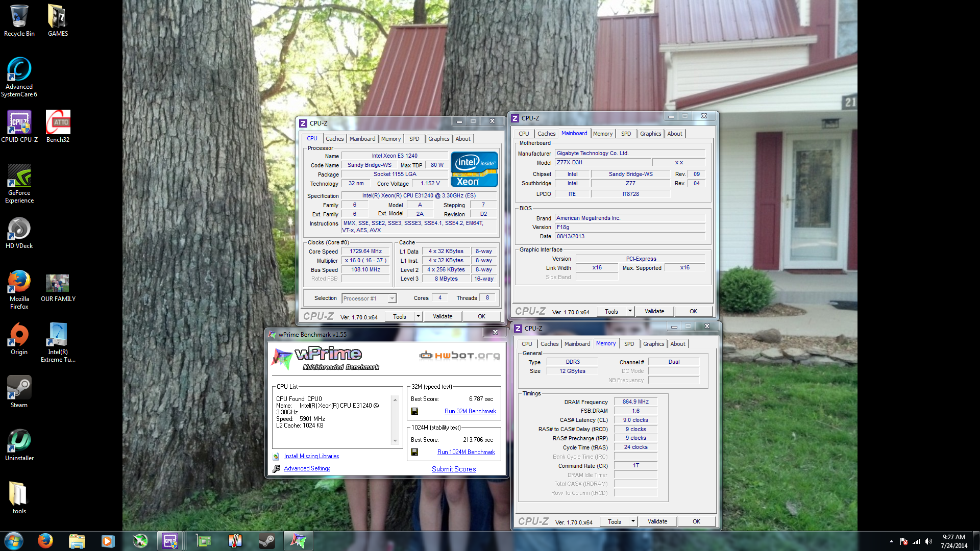
Task: Click the Windows Start button
Action: (13, 541)
